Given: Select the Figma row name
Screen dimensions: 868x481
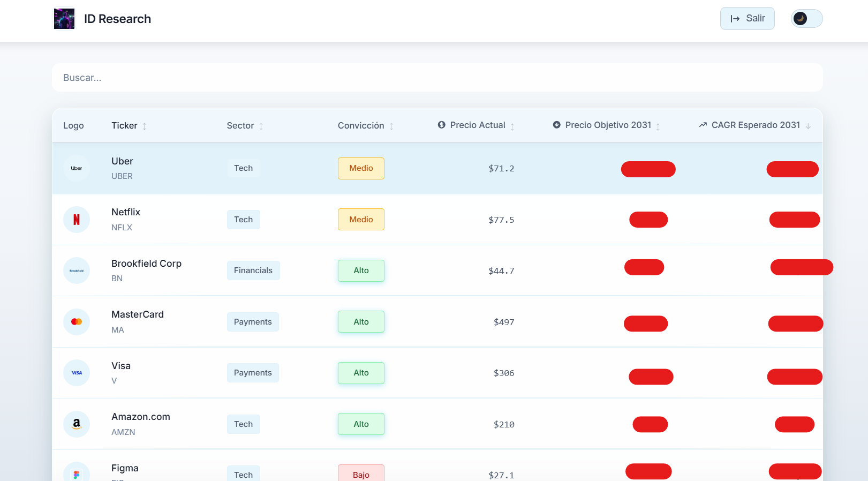Looking at the screenshot, I should 125,468.
